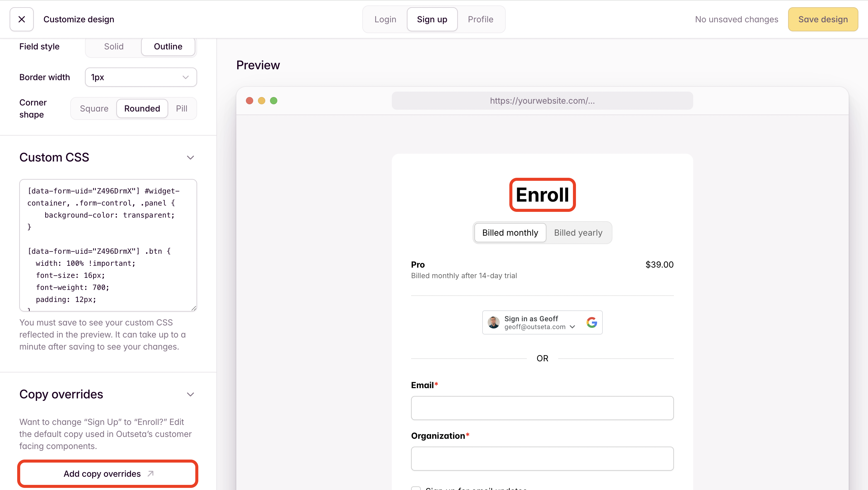This screenshot has width=868, height=490.
Task: Click the Enroll heading text
Action: (542, 195)
